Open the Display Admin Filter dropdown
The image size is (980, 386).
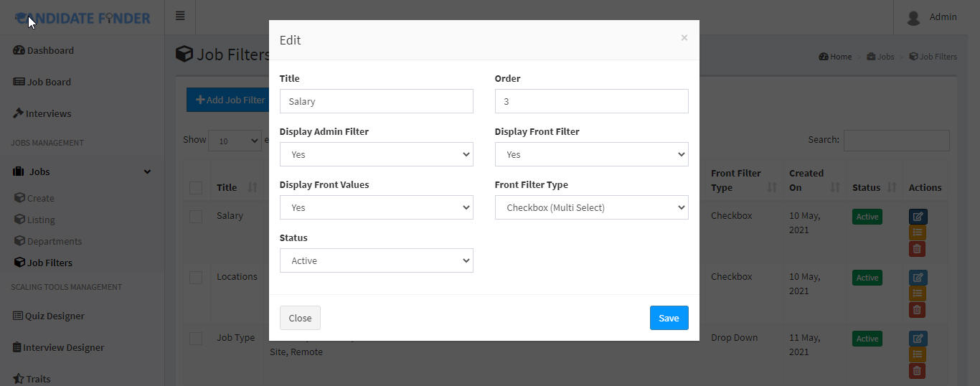click(x=377, y=154)
